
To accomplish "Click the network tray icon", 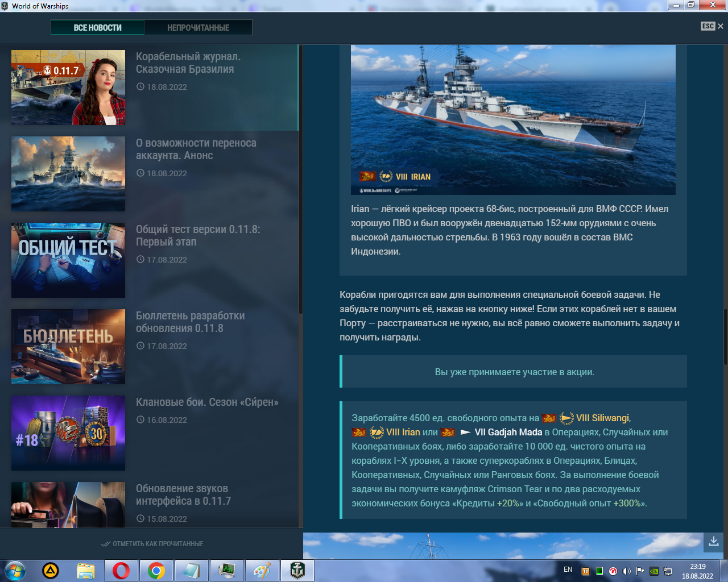I will click(x=668, y=571).
